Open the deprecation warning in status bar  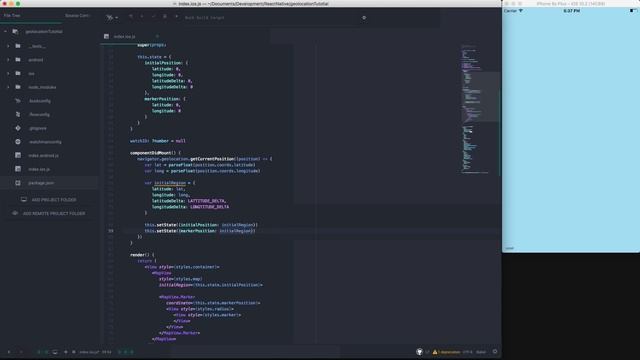446,352
